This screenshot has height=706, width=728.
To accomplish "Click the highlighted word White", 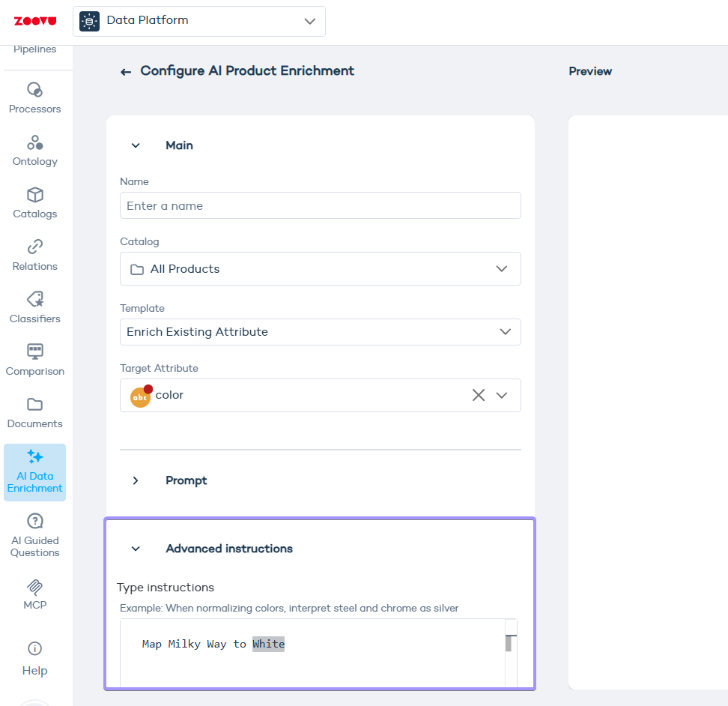I will (268, 644).
